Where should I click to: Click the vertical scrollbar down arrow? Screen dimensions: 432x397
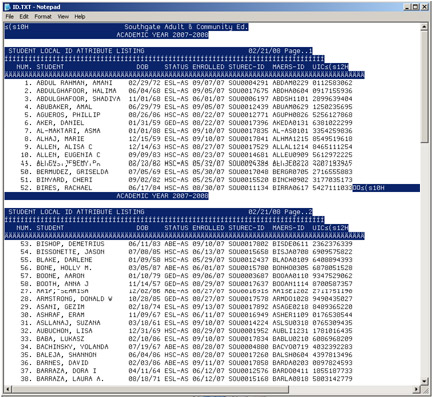coord(424,381)
